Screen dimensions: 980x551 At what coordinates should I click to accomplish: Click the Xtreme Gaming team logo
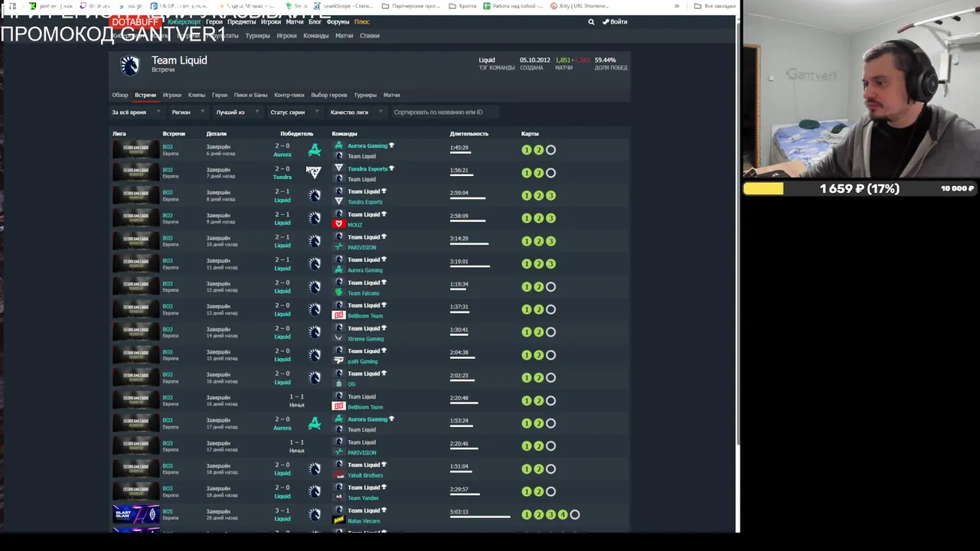point(338,337)
